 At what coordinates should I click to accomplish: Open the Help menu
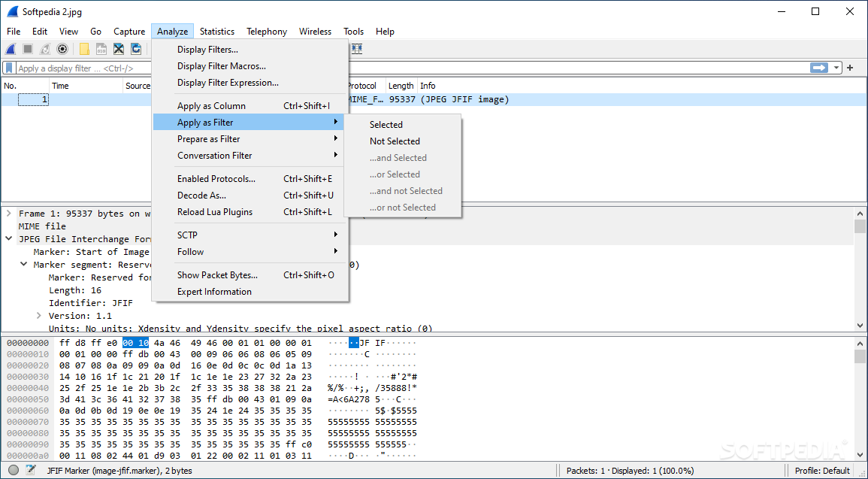click(385, 32)
